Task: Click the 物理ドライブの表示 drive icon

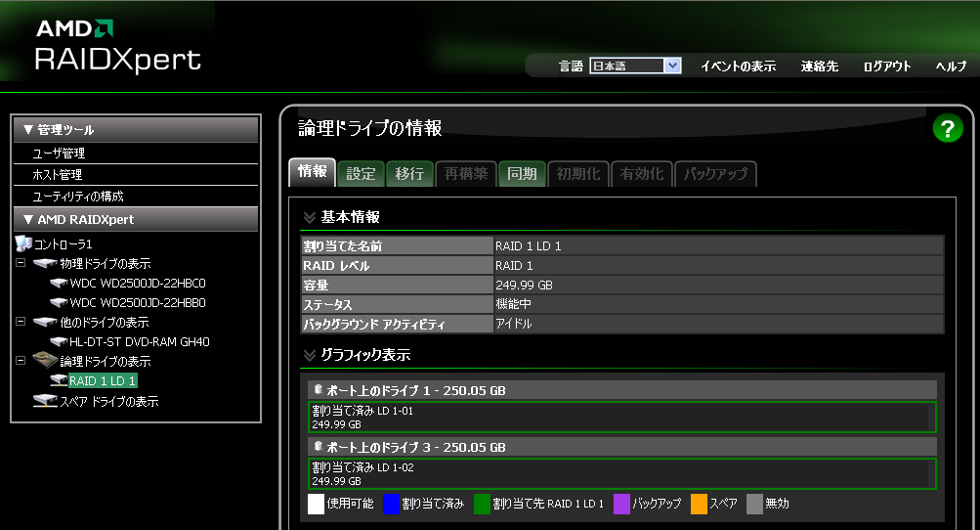Action: [x=45, y=263]
